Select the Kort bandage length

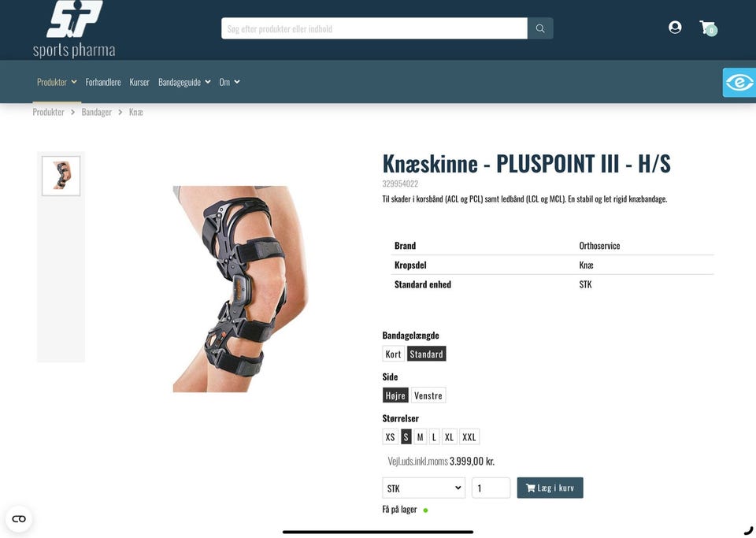pos(393,354)
